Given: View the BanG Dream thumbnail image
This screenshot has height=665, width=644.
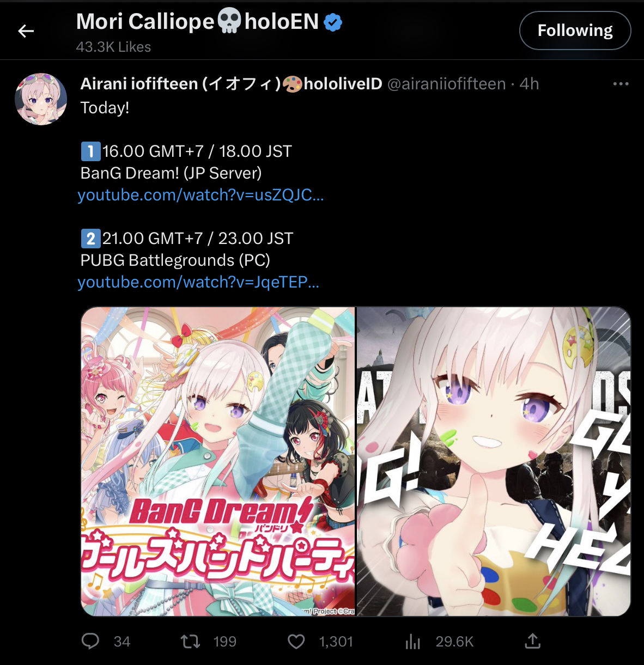Looking at the screenshot, I should point(218,461).
